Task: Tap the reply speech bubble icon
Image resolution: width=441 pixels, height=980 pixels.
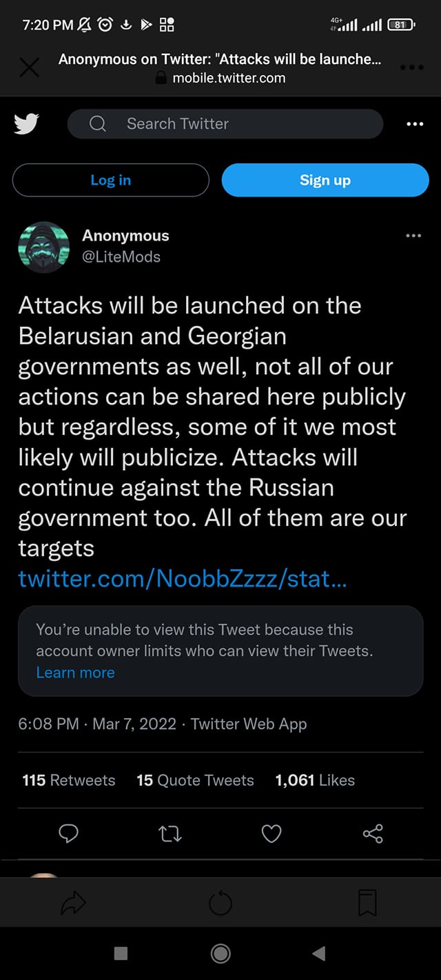Action: click(68, 835)
